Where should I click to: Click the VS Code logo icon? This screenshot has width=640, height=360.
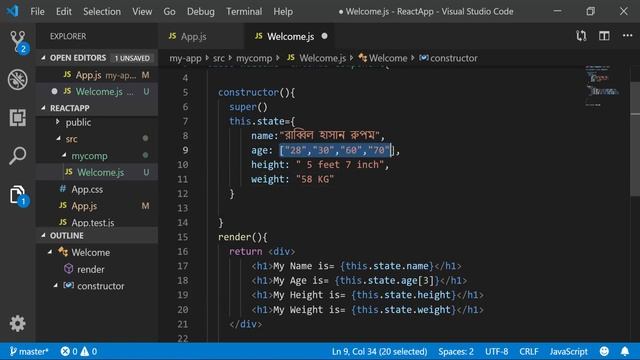[x=13, y=11]
